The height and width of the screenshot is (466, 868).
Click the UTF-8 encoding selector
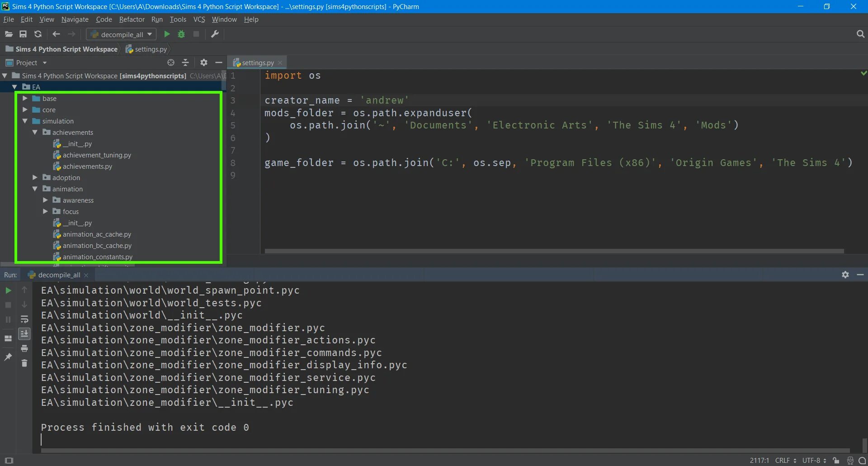click(814, 461)
